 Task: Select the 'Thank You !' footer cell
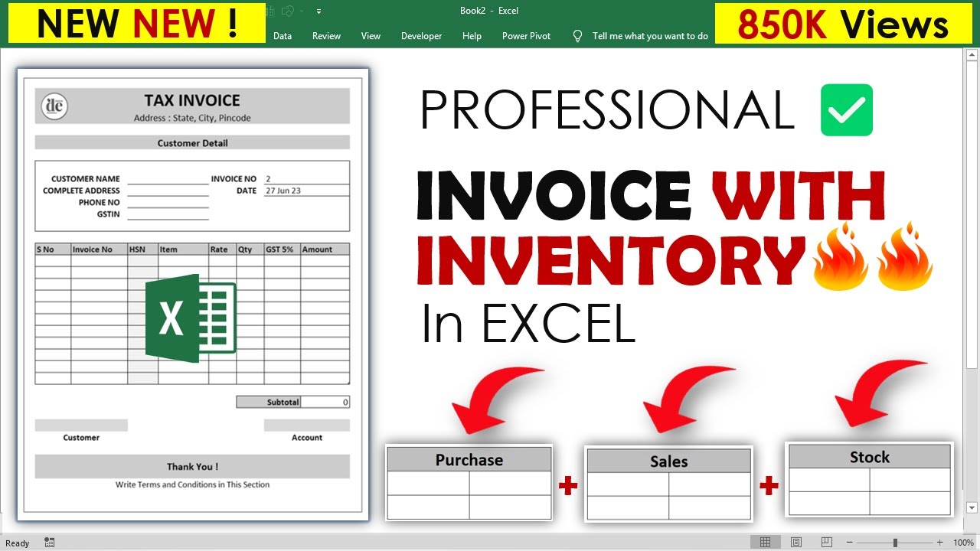point(192,467)
